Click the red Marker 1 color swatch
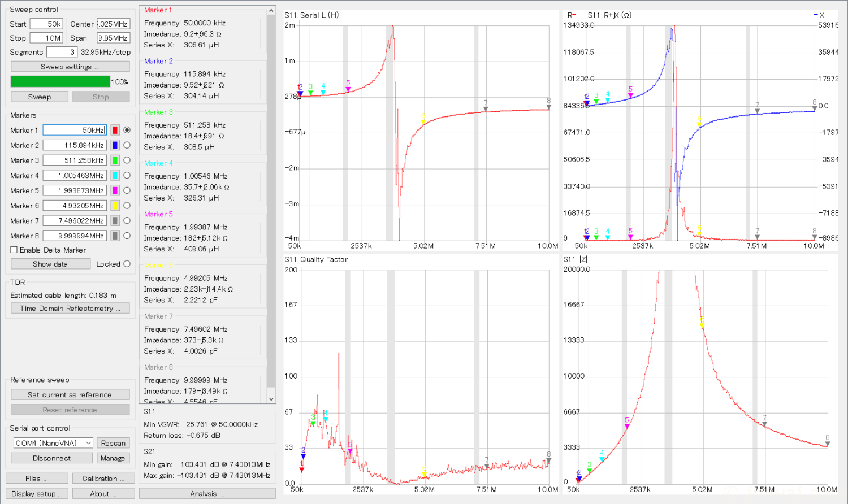Viewport: 848px width, 504px height. (115, 130)
